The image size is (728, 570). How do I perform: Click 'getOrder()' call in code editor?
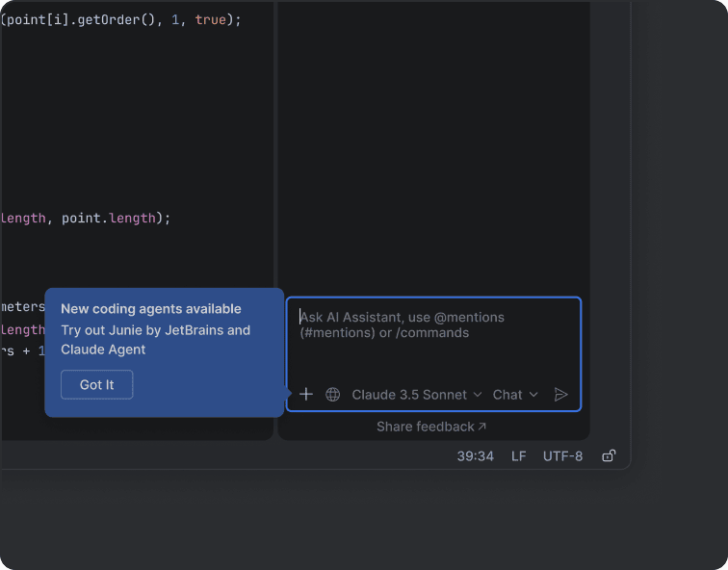click(117, 19)
